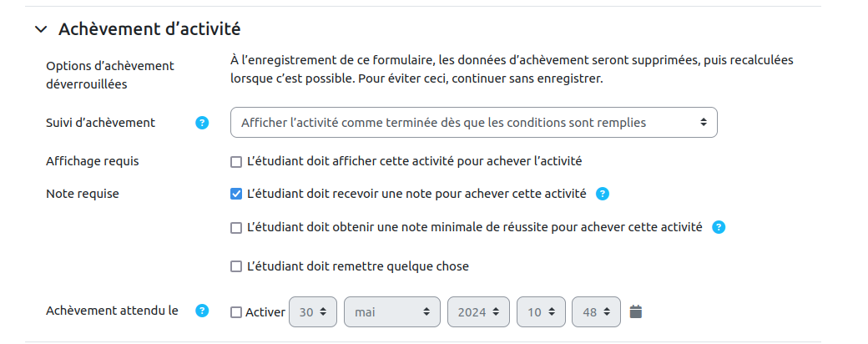Screen dimensions: 868x344
Task: Uncheck 'doit recevoir une note' checkbox
Action: tap(236, 194)
